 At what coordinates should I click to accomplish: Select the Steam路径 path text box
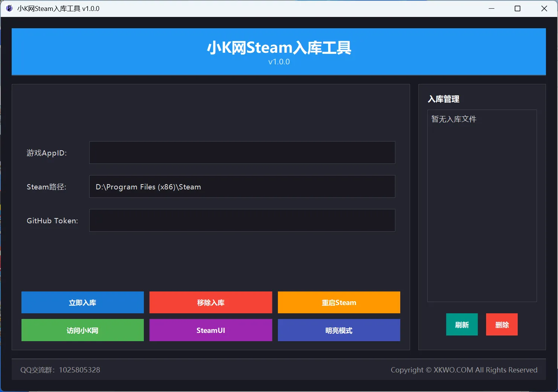click(242, 186)
